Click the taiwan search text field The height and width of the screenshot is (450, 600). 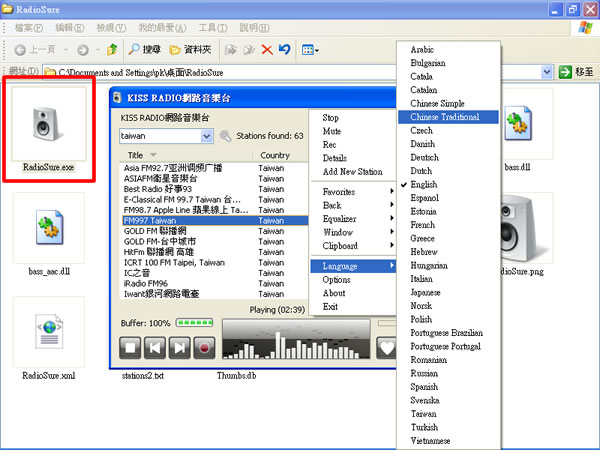coord(160,136)
